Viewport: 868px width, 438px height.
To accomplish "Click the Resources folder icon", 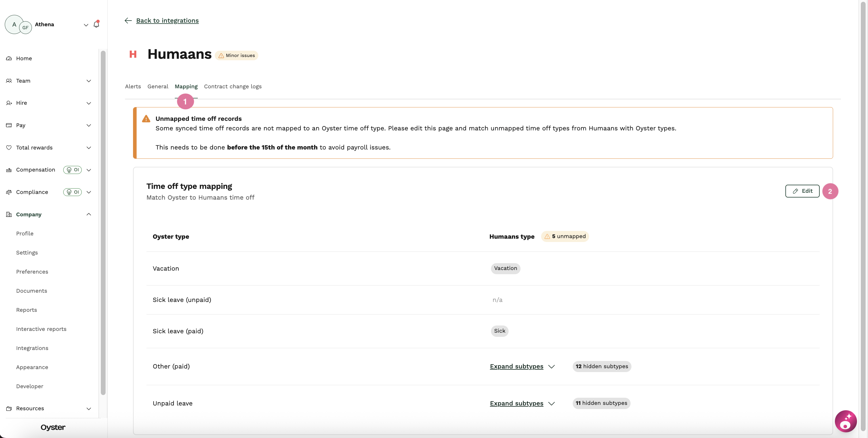I will (x=9, y=408).
